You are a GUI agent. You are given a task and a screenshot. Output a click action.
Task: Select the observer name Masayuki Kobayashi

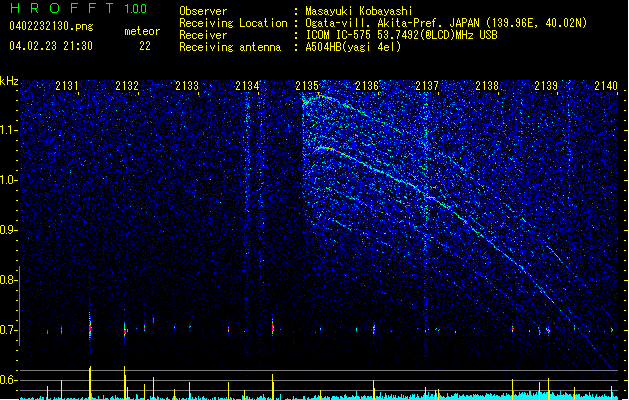[359, 11]
